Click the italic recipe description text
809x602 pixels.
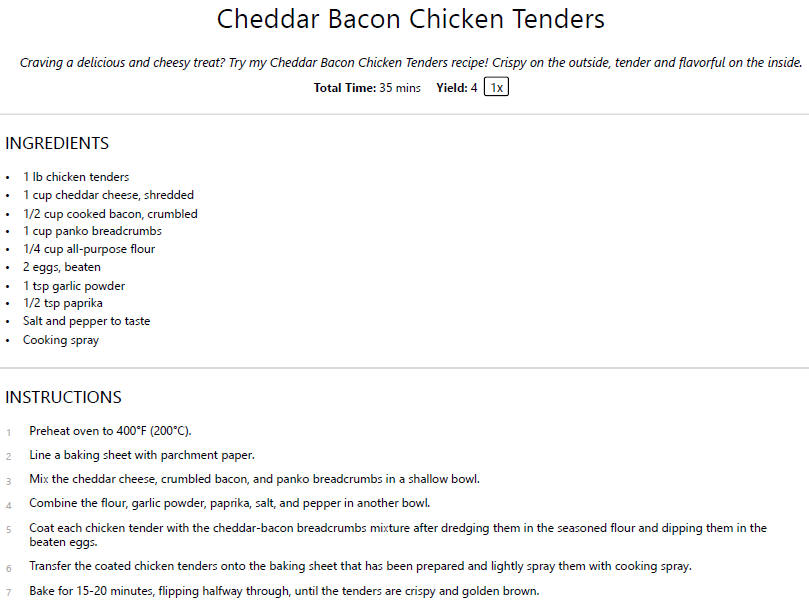(411, 62)
